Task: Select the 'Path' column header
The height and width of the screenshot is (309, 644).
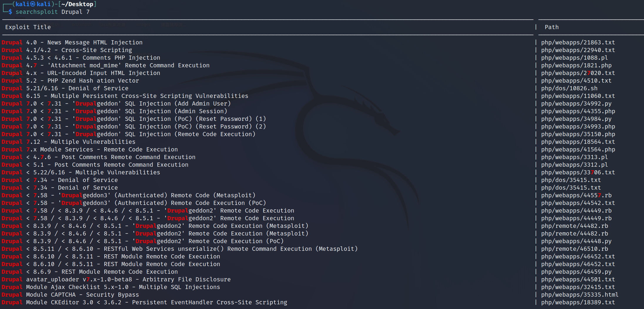Action: (552, 27)
